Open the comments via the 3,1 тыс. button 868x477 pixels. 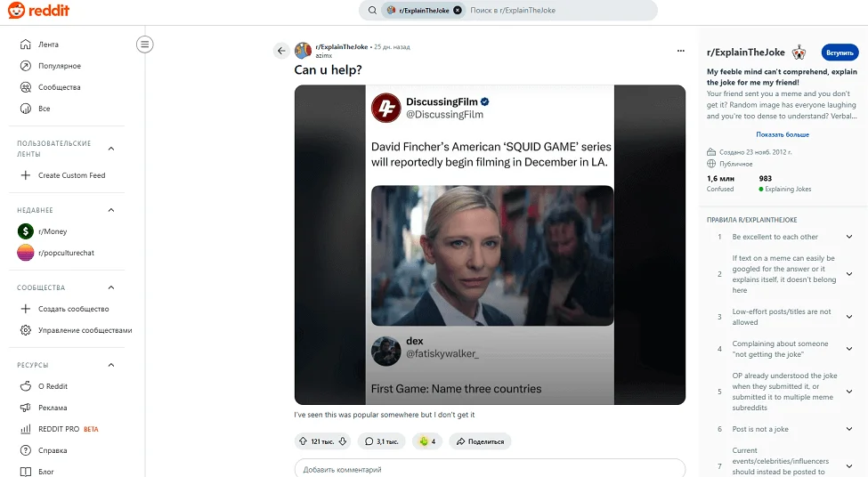click(381, 441)
